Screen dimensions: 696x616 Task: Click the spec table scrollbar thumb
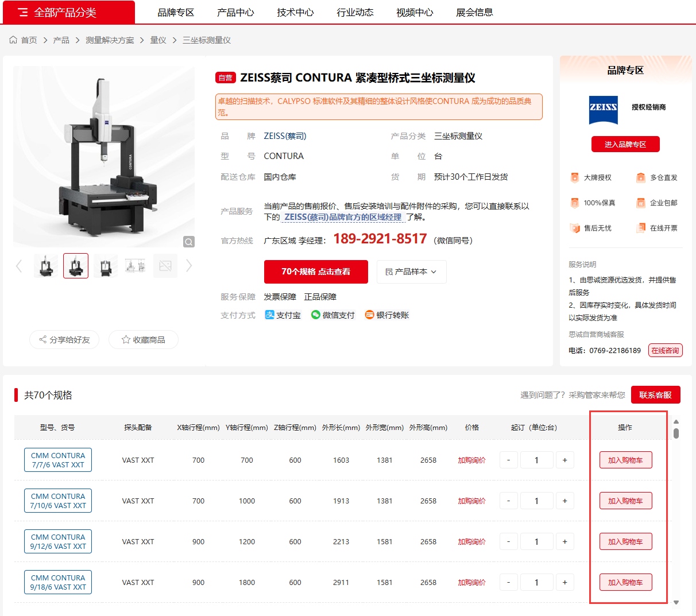676,433
